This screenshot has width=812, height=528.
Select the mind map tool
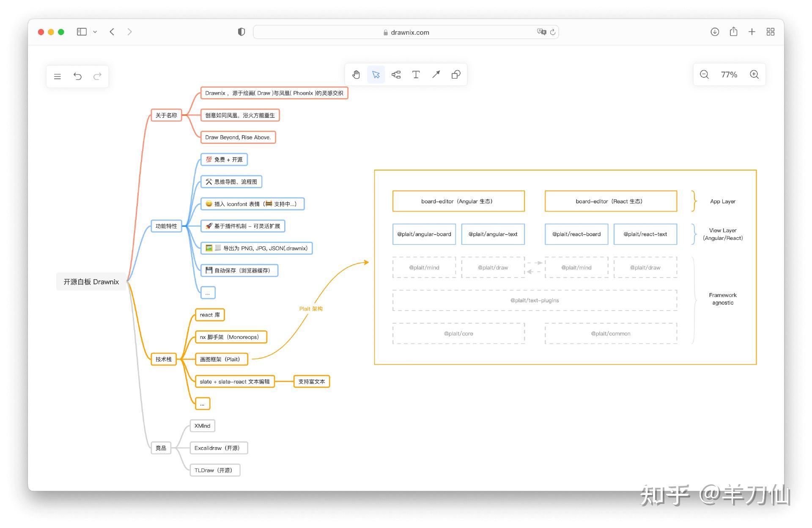396,75
